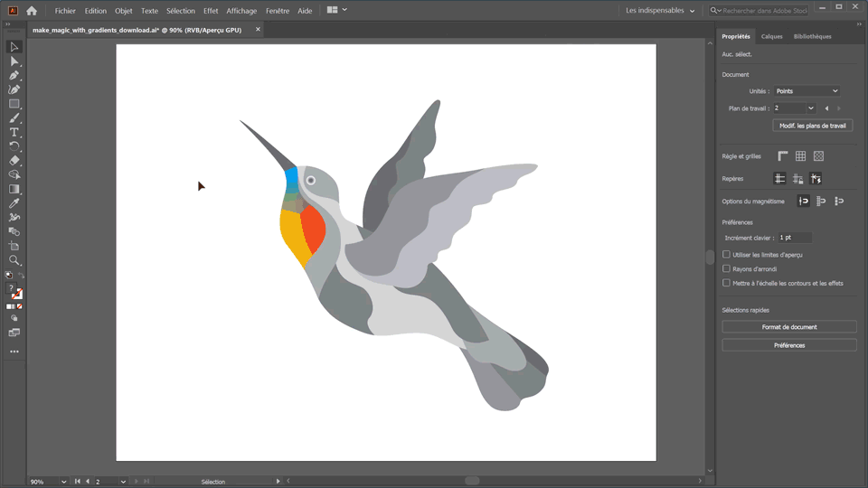Select the Blend tool
Viewport: 868px width, 488px height.
pos(14,232)
